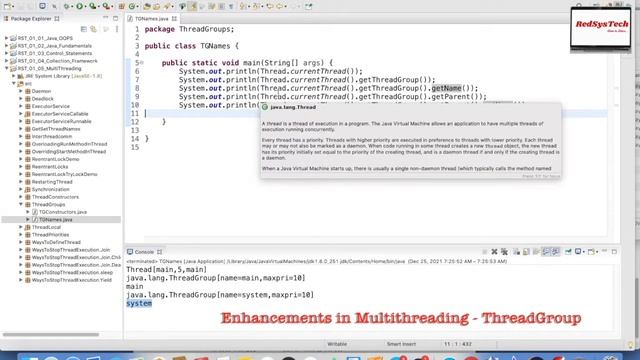
Task: Select the Package Explorer tab
Action: (x=31, y=18)
